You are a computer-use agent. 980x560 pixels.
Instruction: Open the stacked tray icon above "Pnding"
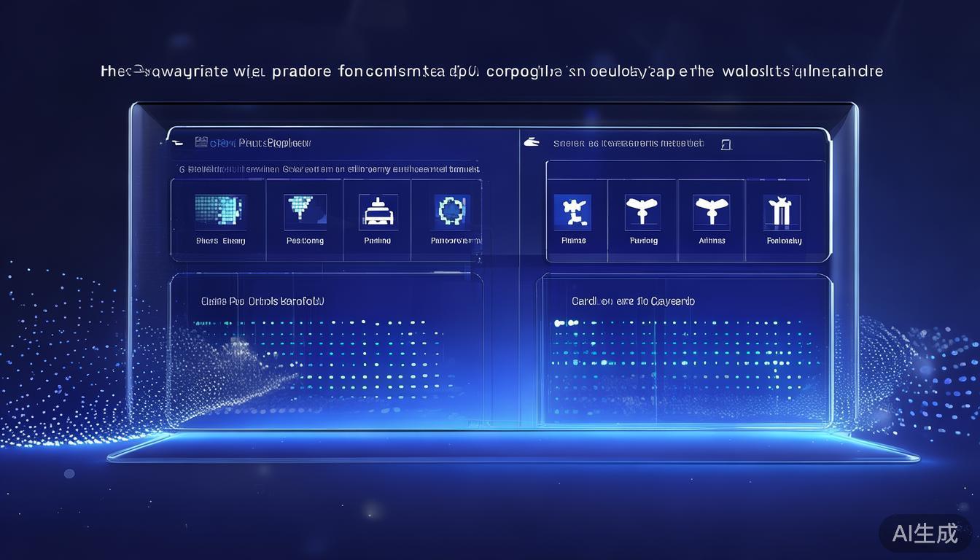(x=378, y=211)
